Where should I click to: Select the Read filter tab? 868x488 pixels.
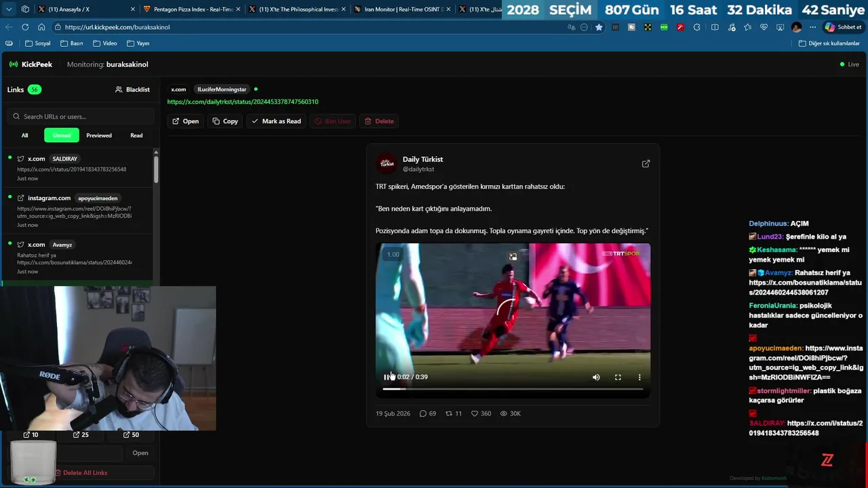click(x=136, y=136)
